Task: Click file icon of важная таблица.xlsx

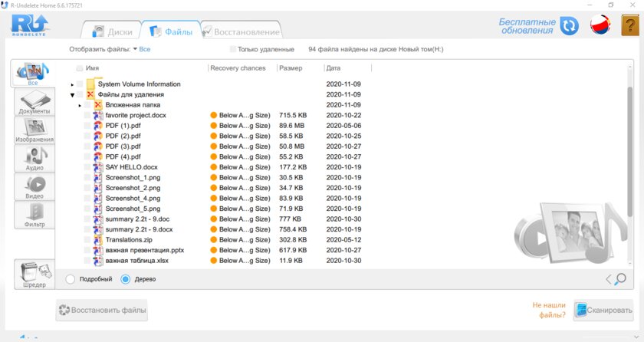Action: point(98,261)
